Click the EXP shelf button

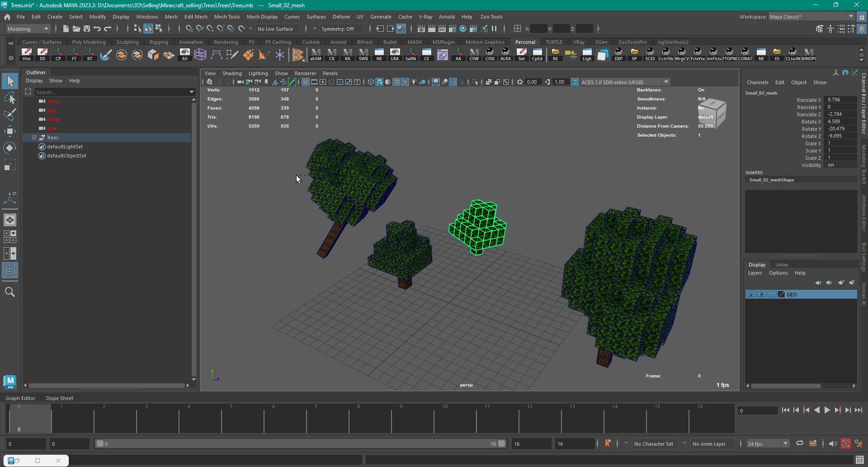(x=618, y=55)
